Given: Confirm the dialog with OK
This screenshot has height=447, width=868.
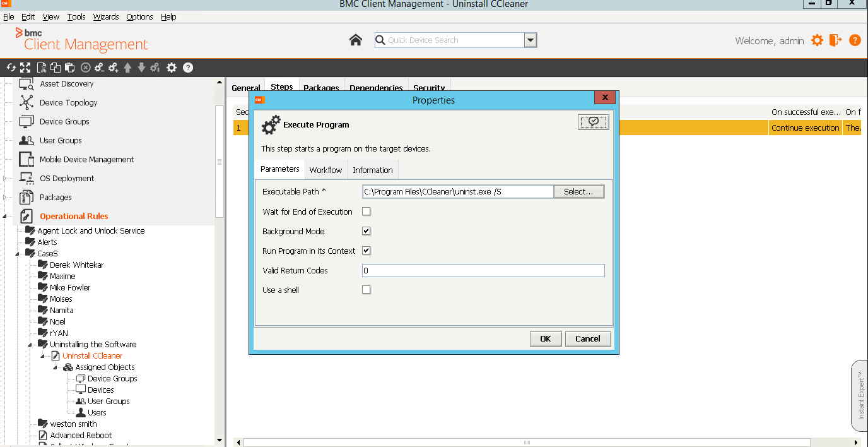Looking at the screenshot, I should pyautogui.click(x=546, y=339).
